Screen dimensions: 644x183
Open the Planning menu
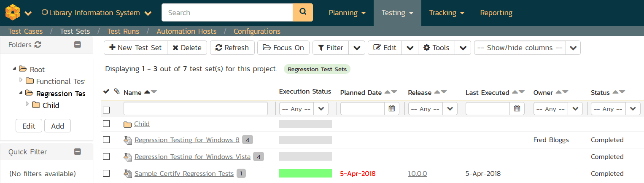[x=347, y=13]
